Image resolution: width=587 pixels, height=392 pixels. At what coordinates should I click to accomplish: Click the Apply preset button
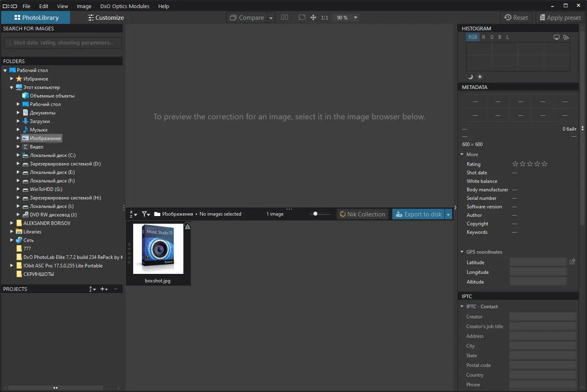560,17
